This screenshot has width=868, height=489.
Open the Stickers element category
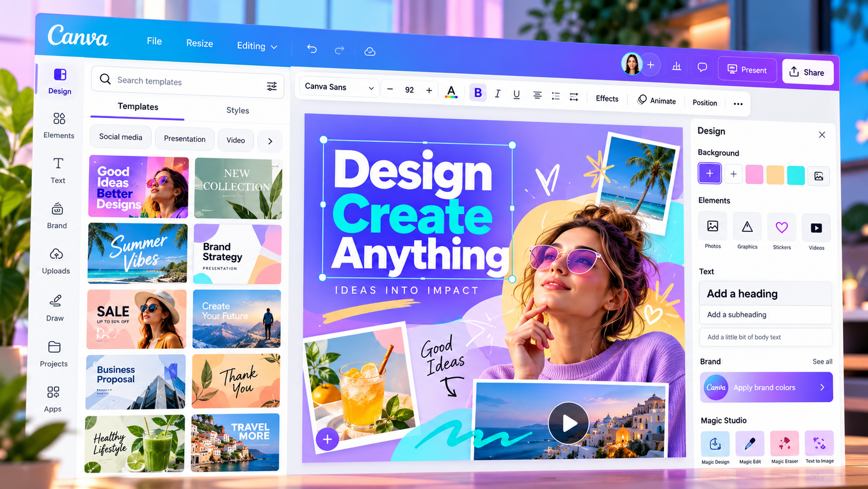tap(782, 232)
